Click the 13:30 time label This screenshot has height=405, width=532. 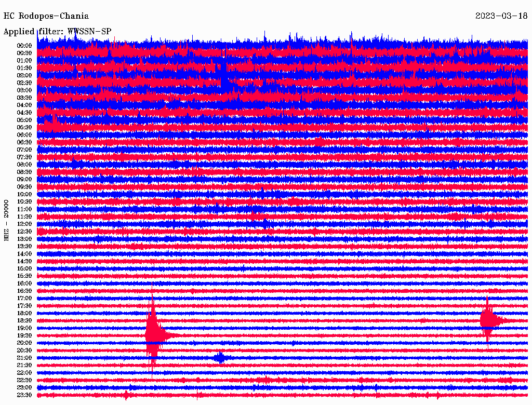coord(24,247)
